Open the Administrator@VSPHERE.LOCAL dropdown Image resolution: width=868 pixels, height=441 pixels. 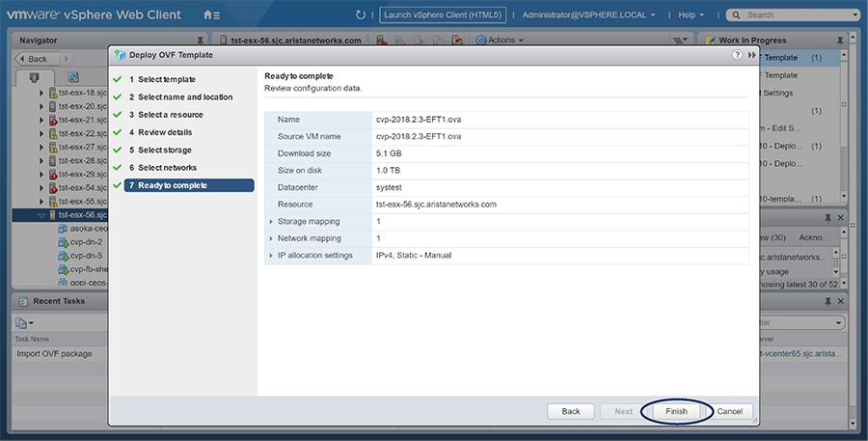point(588,15)
